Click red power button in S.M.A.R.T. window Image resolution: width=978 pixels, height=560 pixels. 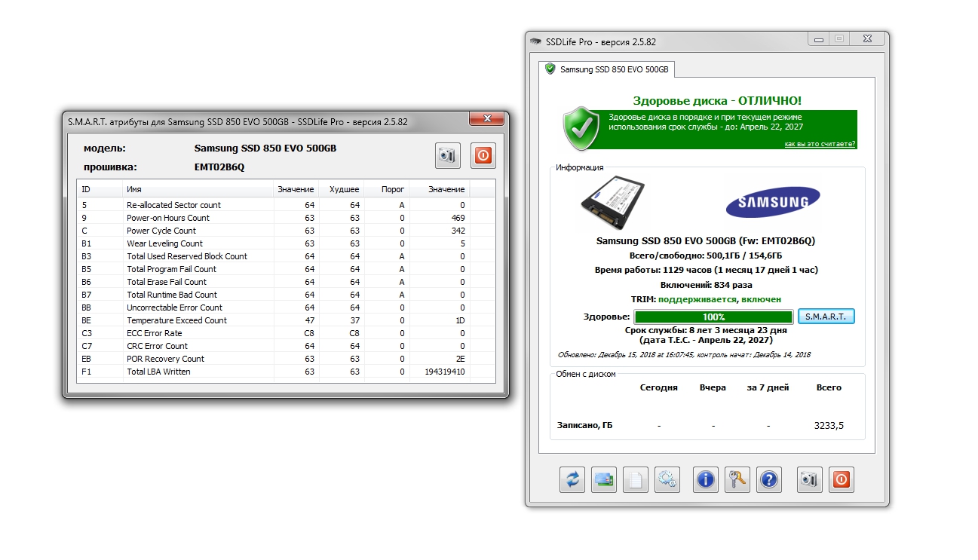pos(483,155)
